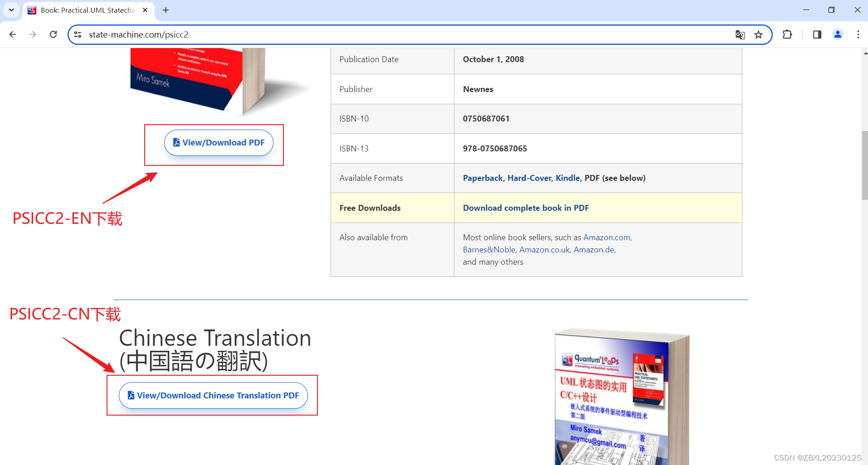View site information icon in address bar
This screenshot has width=868, height=465.
pos(78,34)
